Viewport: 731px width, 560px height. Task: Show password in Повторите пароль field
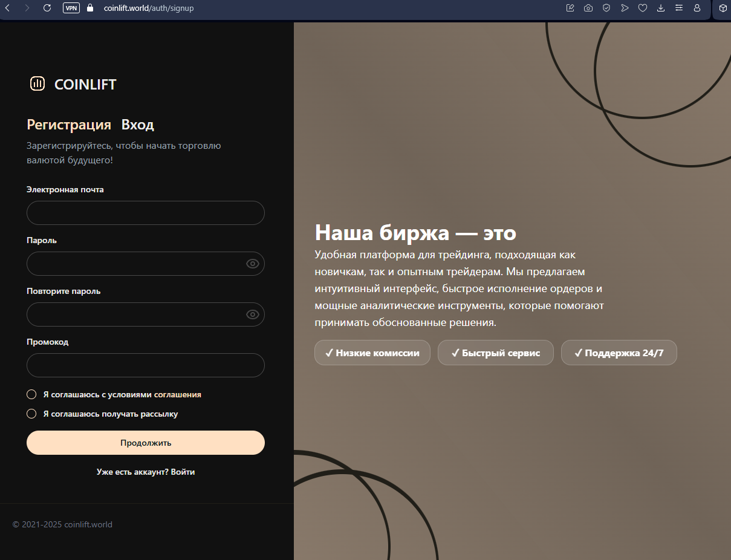tap(253, 314)
